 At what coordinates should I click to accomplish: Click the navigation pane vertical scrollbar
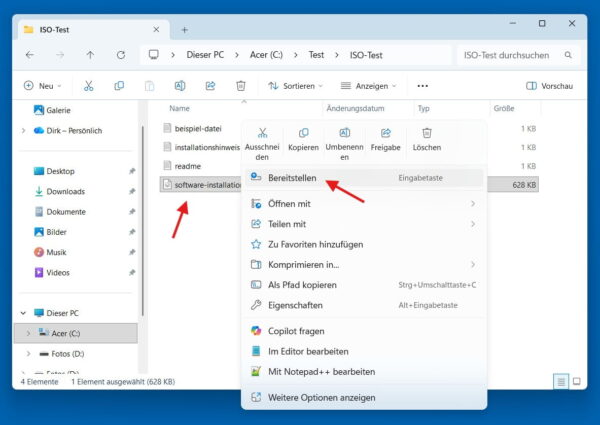click(143, 220)
